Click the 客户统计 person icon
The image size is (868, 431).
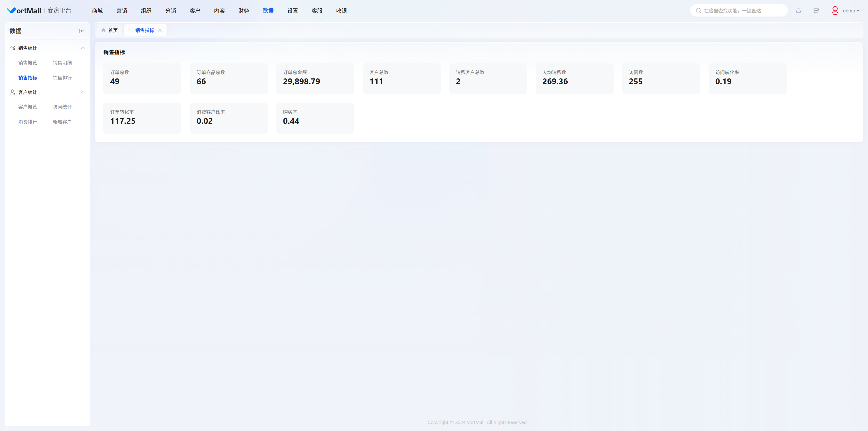point(12,92)
